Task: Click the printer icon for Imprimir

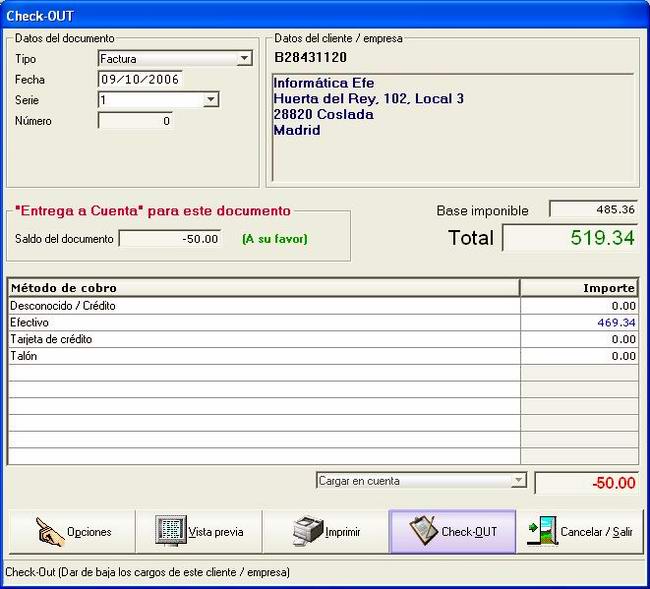Action: click(x=307, y=531)
